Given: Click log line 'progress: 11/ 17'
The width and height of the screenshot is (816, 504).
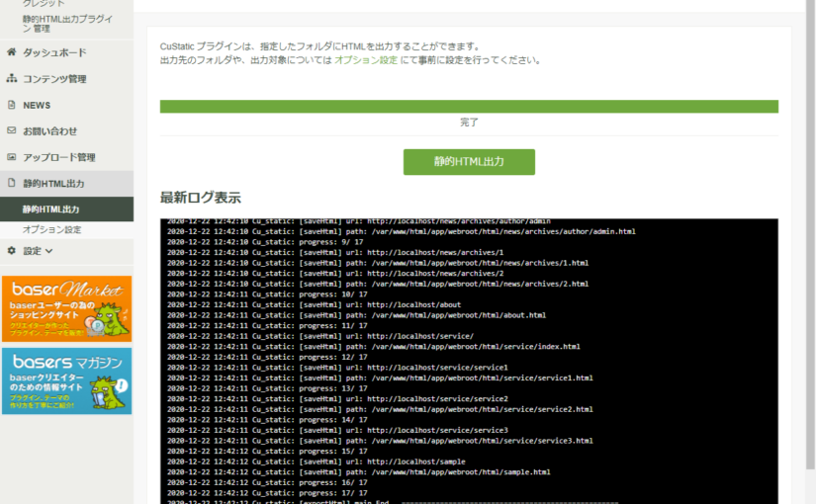Looking at the screenshot, I should 333,325.
